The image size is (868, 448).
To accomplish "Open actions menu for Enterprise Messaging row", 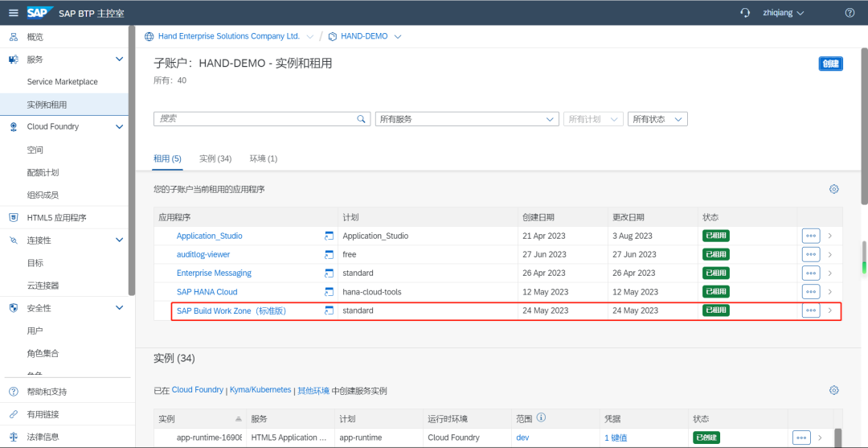I will (x=810, y=273).
